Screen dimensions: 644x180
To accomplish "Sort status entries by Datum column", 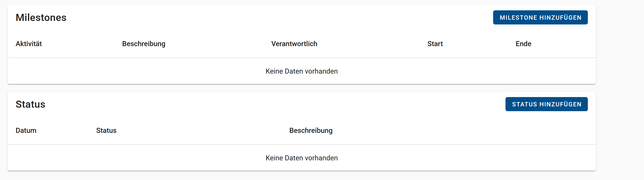I will 26,130.
